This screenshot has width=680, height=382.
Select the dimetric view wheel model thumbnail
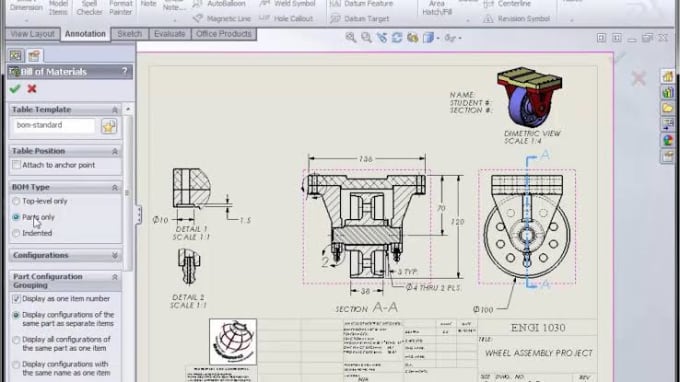coord(529,97)
